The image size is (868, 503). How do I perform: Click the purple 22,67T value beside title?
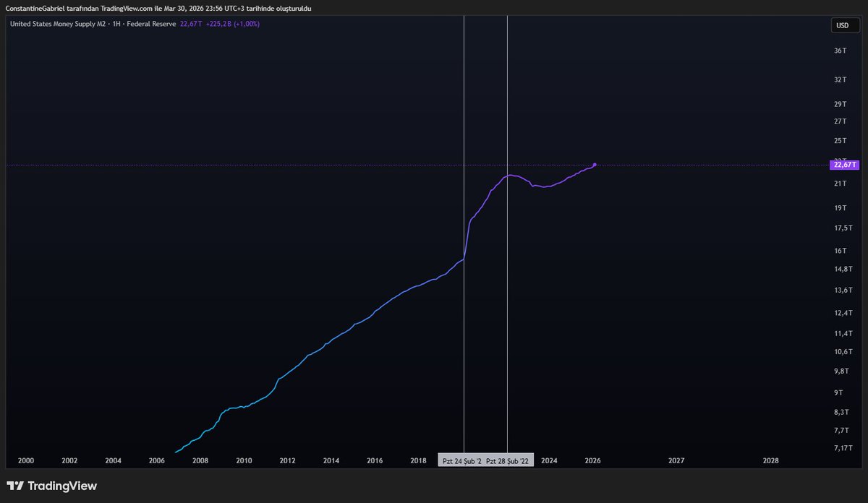coord(191,24)
